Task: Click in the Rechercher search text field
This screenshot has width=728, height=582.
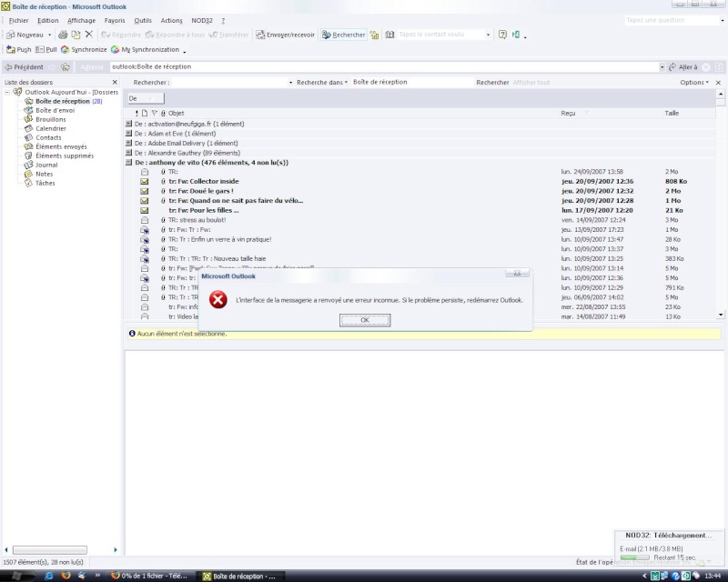Action: tap(230, 83)
